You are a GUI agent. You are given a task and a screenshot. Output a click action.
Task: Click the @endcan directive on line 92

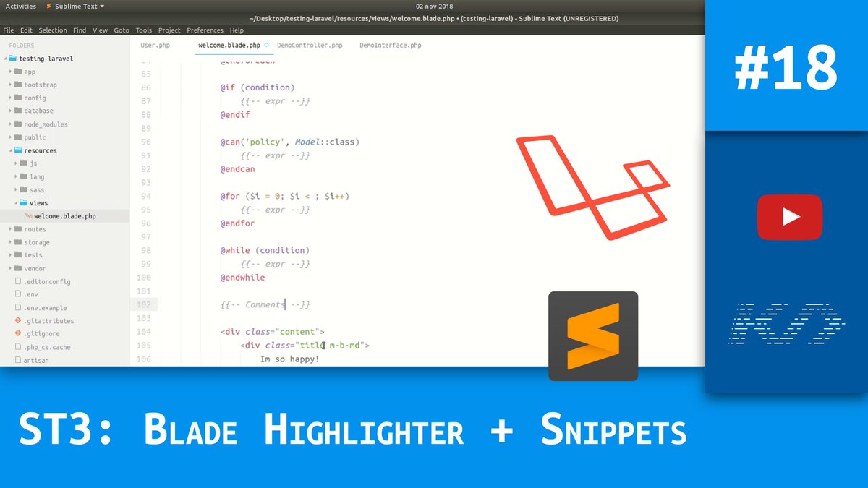tap(237, 169)
